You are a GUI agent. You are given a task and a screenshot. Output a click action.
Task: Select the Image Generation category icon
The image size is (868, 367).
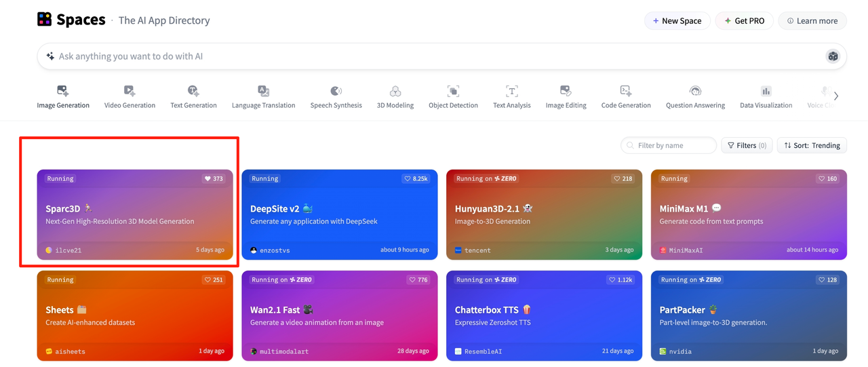tap(63, 91)
